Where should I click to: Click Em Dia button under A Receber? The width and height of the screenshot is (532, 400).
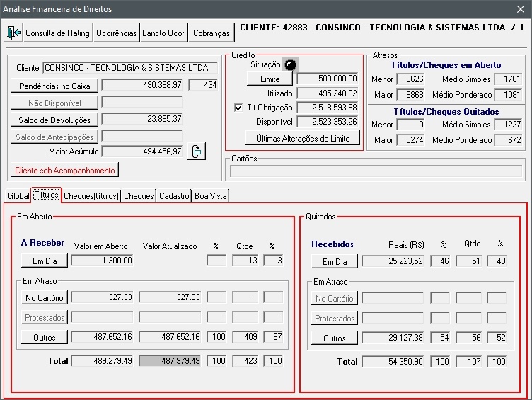tap(45, 261)
